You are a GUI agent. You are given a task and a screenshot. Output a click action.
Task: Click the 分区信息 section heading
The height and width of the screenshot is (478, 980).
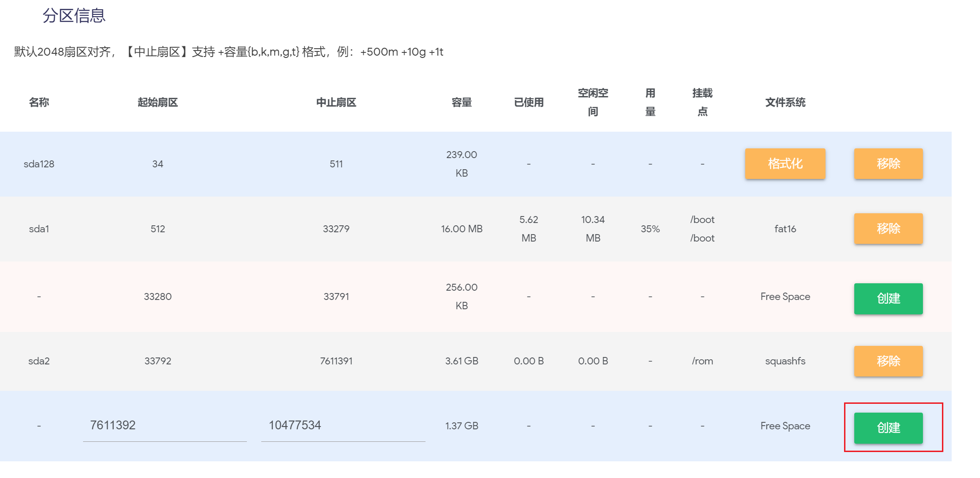74,16
